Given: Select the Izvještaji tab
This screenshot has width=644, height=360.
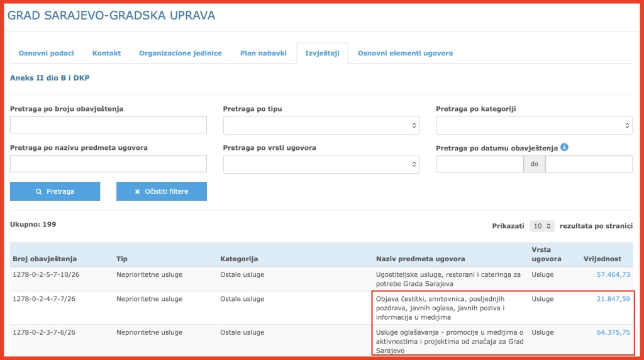Looking at the screenshot, I should (x=322, y=53).
